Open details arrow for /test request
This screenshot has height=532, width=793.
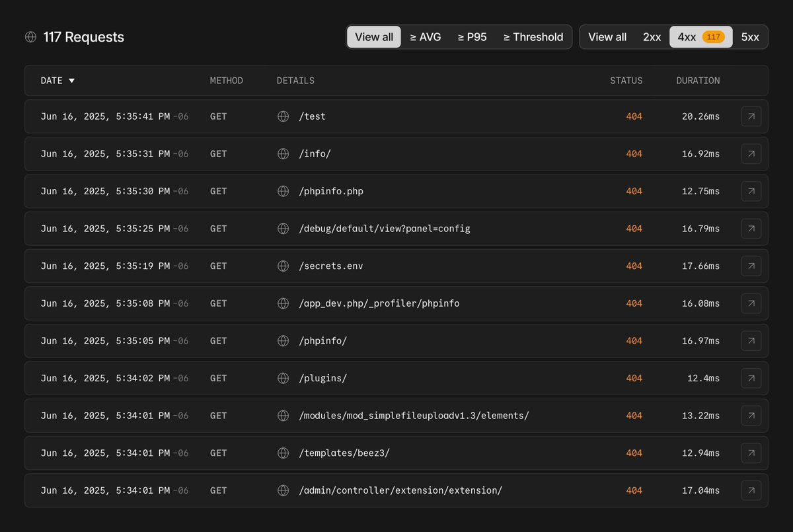click(751, 116)
